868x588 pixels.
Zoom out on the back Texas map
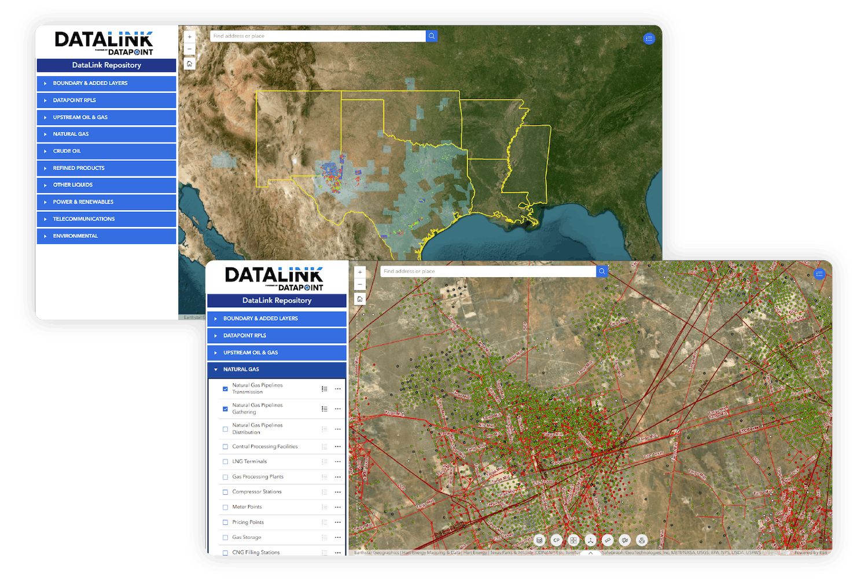[189, 49]
